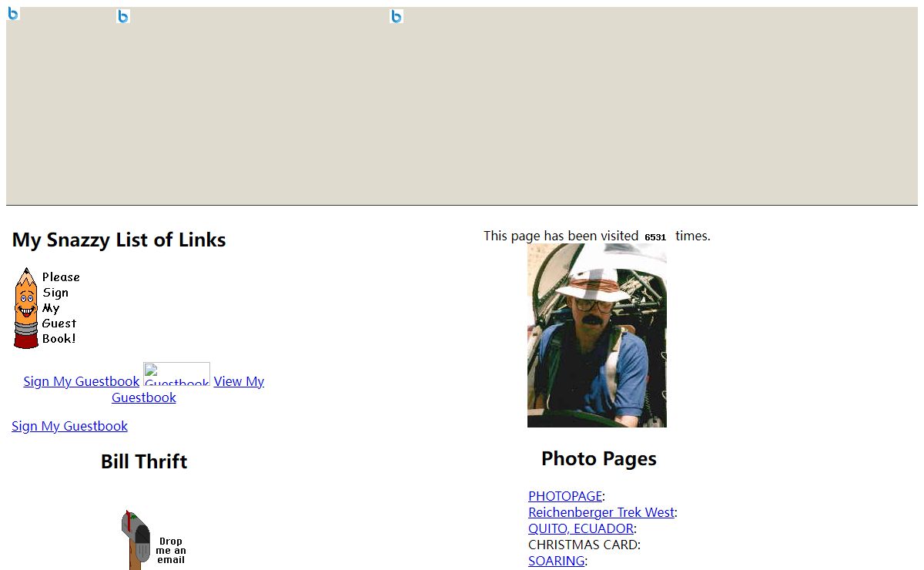Click the mailbox 'Drop me an email' icon
The image size is (924, 570).
(154, 540)
